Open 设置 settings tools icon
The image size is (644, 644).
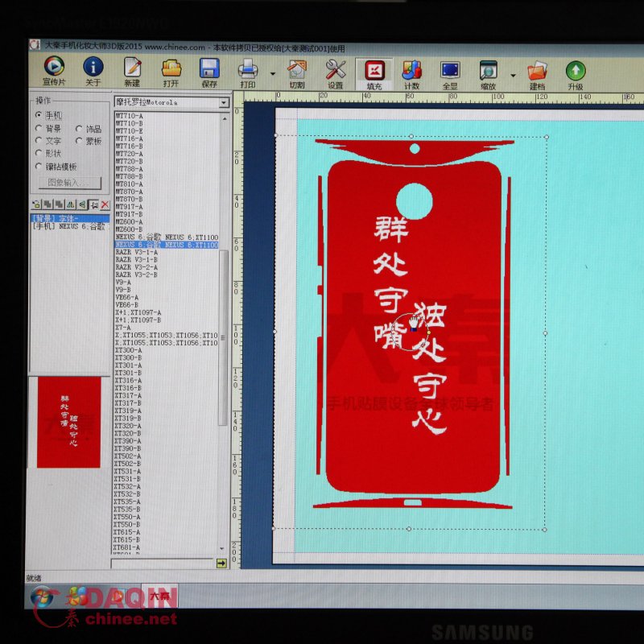(x=335, y=72)
